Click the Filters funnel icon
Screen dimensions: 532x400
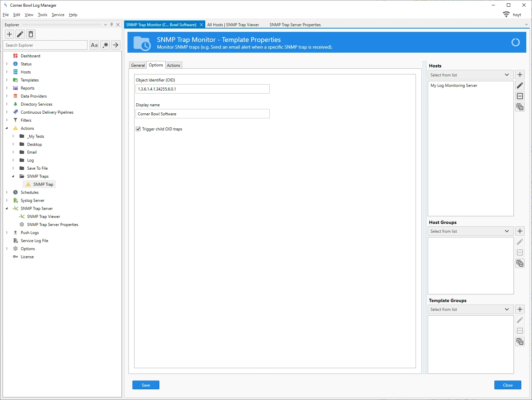(15, 120)
